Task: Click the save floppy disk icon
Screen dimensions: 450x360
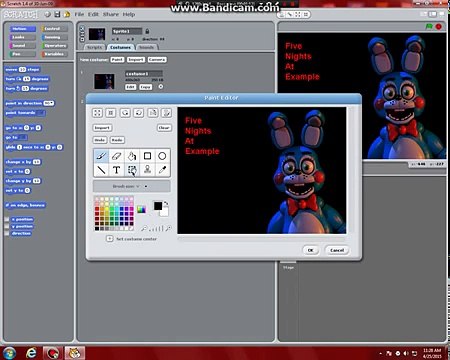Action: 57,14
